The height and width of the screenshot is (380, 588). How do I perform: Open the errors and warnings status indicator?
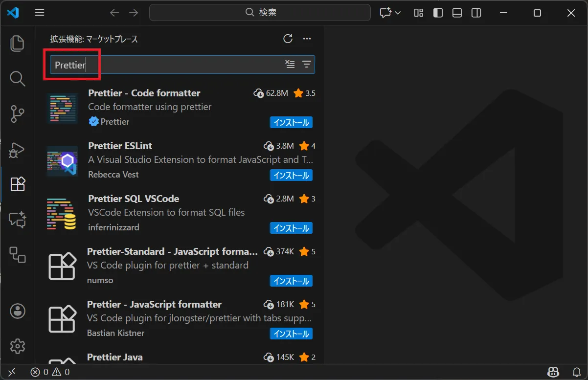coord(50,372)
